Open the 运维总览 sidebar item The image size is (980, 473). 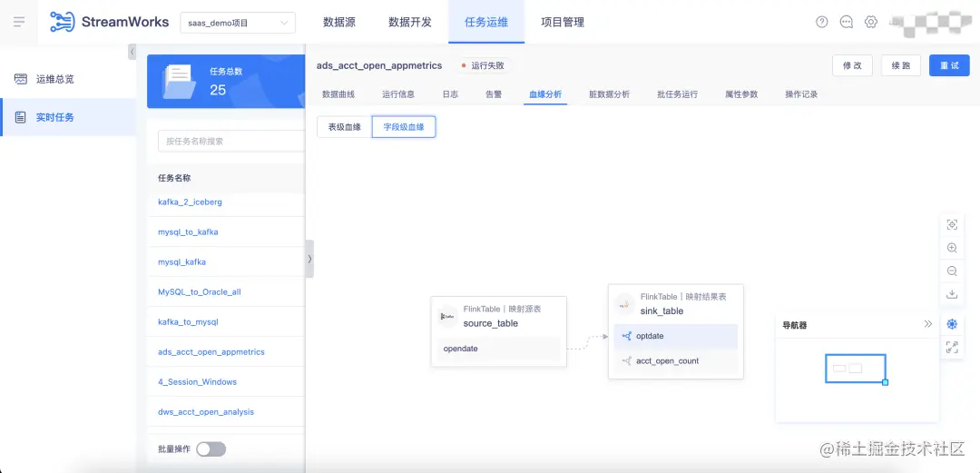click(x=68, y=80)
